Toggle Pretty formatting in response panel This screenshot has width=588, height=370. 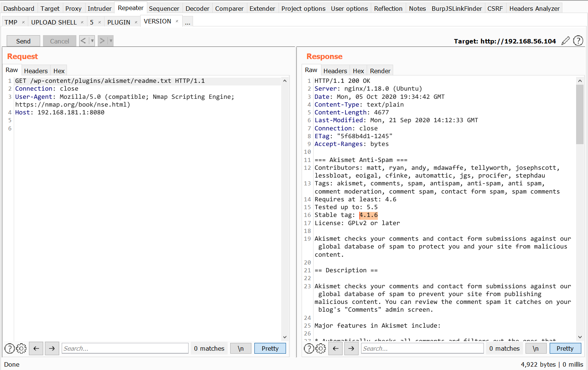click(565, 348)
